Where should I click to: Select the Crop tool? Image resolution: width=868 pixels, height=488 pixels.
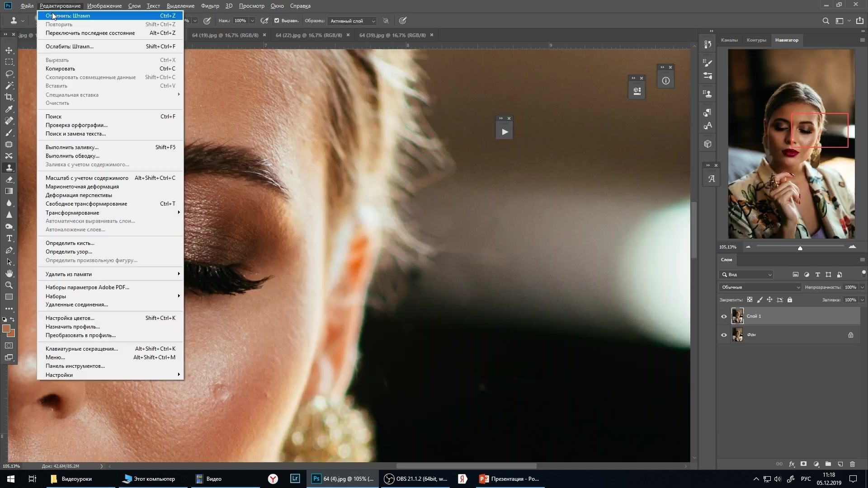pos(9,97)
